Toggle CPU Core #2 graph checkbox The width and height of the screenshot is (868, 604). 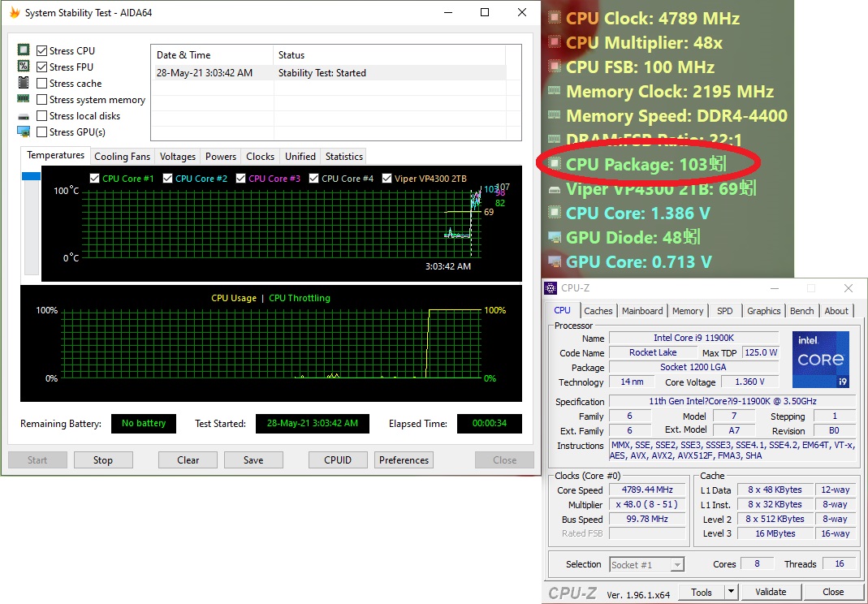tap(168, 179)
